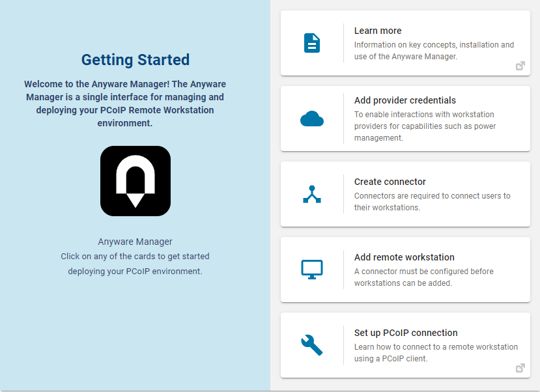Click the cloud icon for provider credentials

[311, 119]
